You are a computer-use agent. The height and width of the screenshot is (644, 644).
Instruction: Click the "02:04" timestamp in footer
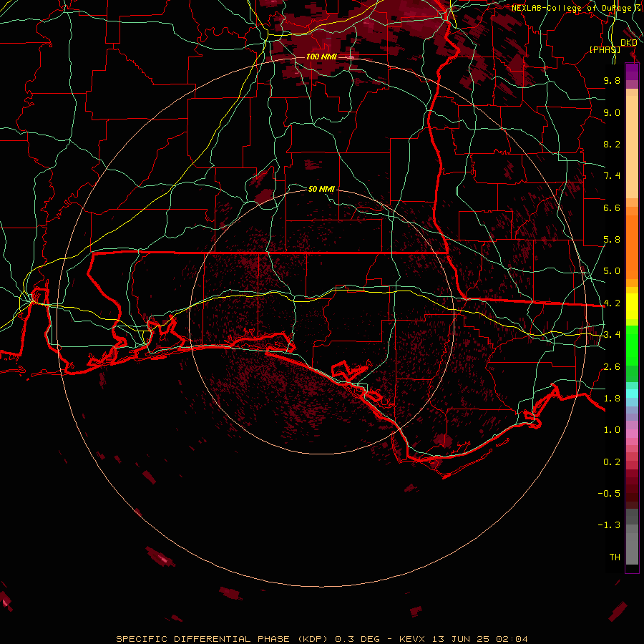[x=512, y=639]
